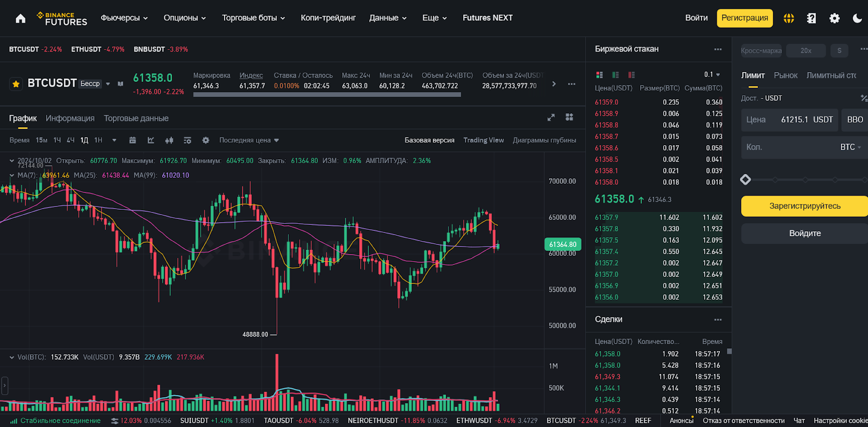868x427 pixels.
Task: Show buy orders only in order book
Action: tap(615, 75)
